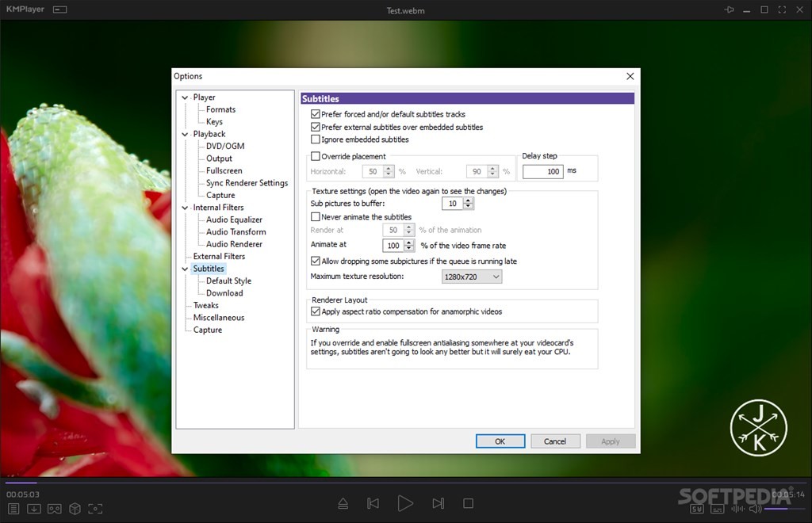The width and height of the screenshot is (812, 523).
Task: Select Default Style under Subtitles
Action: (x=230, y=281)
